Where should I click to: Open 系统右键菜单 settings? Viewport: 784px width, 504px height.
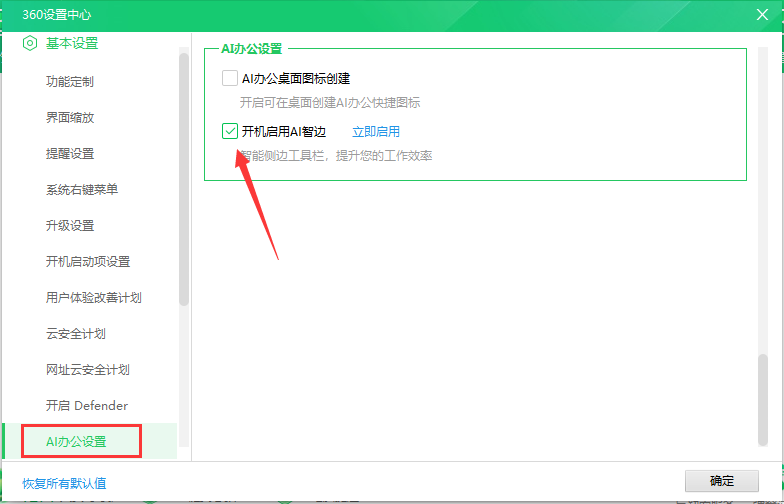(x=82, y=190)
